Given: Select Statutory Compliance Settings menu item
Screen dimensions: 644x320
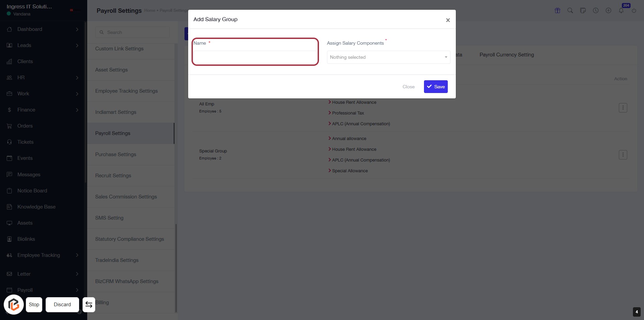Looking at the screenshot, I should click(x=129, y=239).
